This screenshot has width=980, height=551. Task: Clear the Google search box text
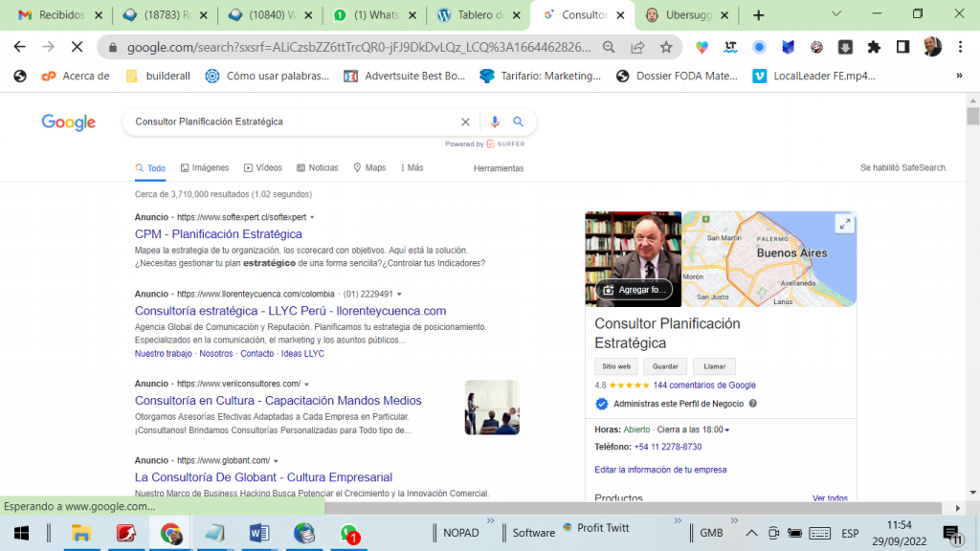coord(466,121)
